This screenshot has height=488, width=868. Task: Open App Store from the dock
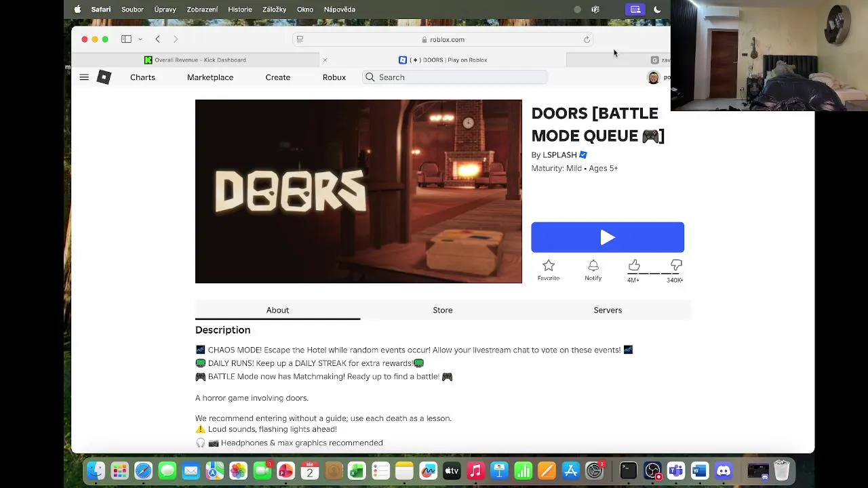click(570, 470)
